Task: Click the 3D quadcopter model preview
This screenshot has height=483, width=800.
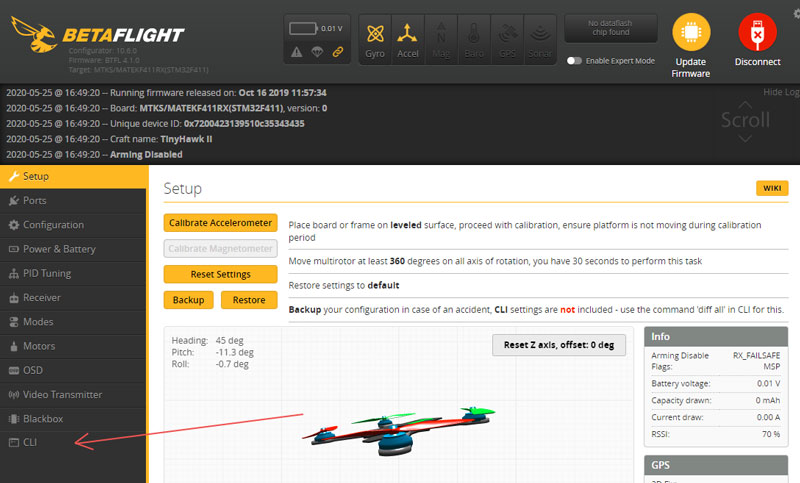Action: (x=398, y=431)
